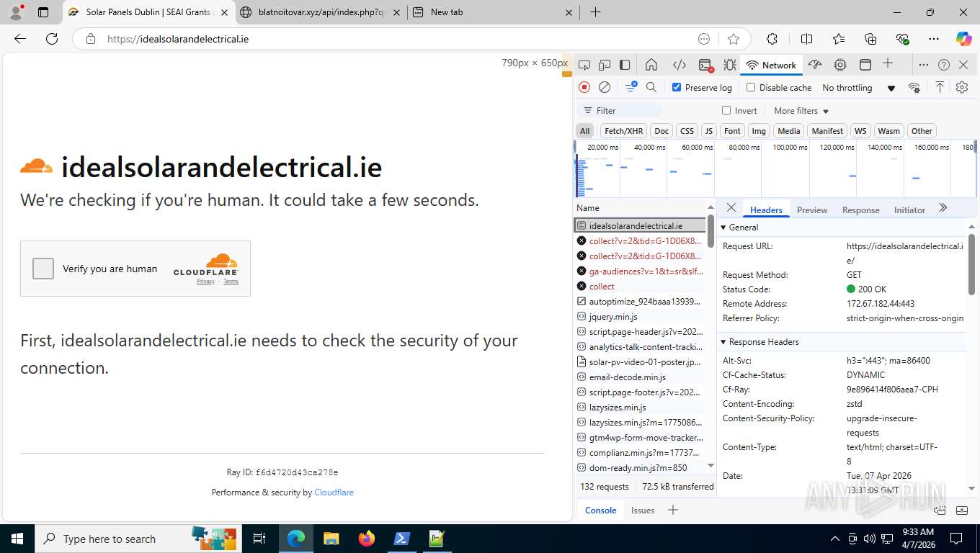
Task: Enable Disable cache checkbox
Action: (x=751, y=87)
